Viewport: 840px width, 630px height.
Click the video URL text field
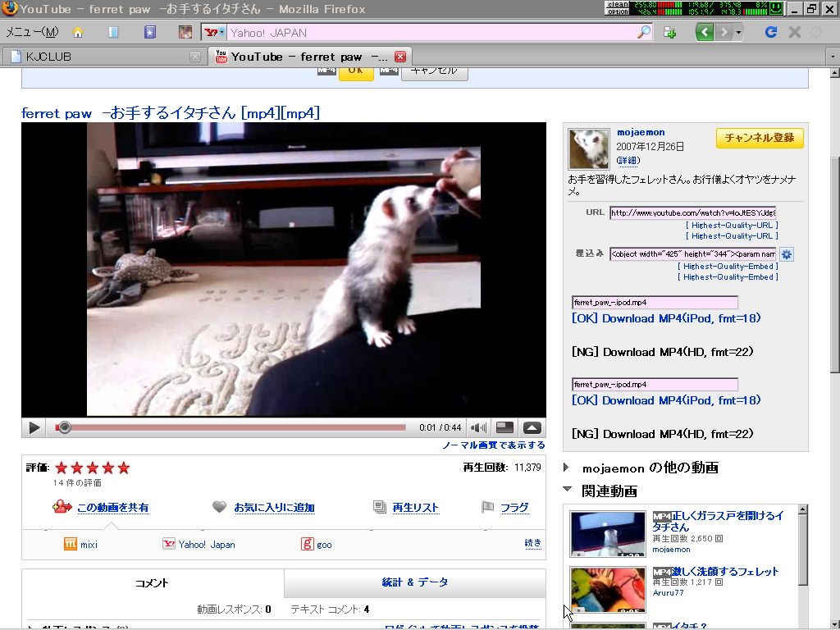[x=692, y=213]
